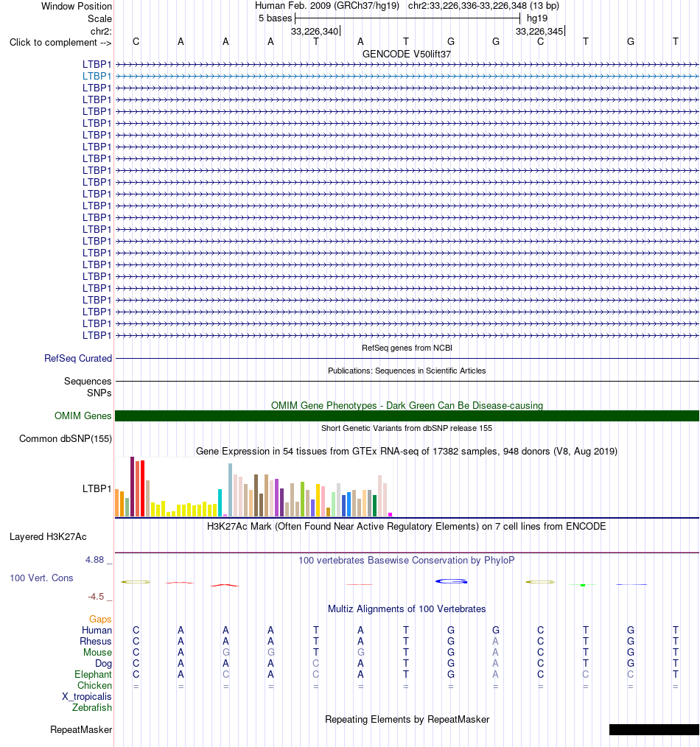
Task: Click the 4.88 PhyloP upper scale value
Action: 94,560
